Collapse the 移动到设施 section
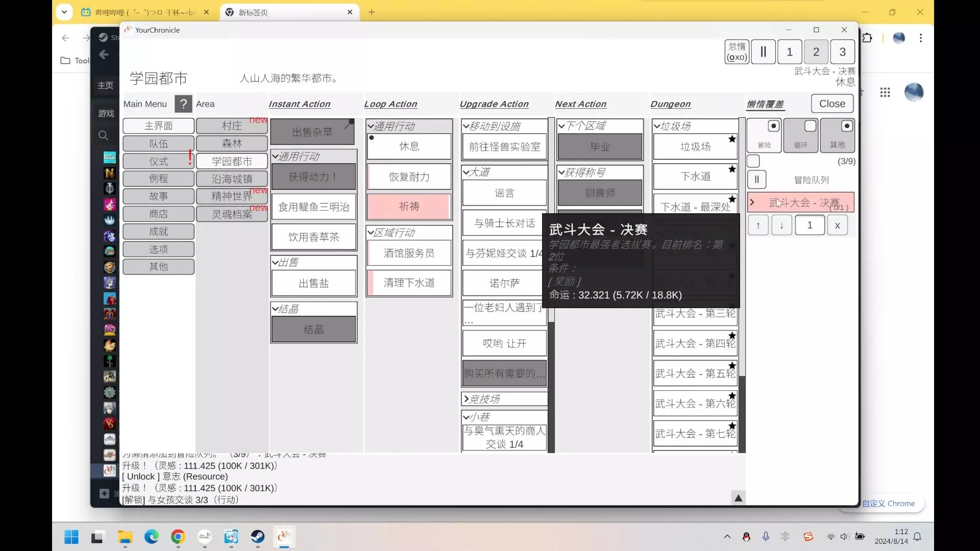980x551 pixels. [x=466, y=126]
